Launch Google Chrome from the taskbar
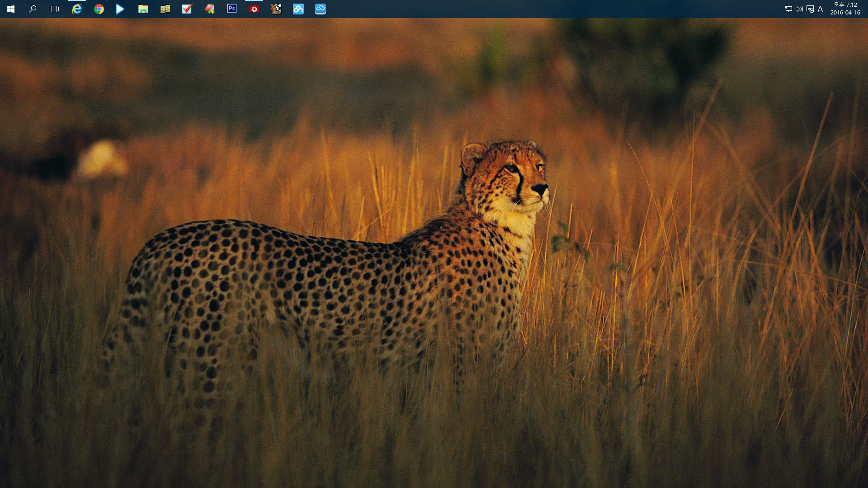 pos(99,9)
